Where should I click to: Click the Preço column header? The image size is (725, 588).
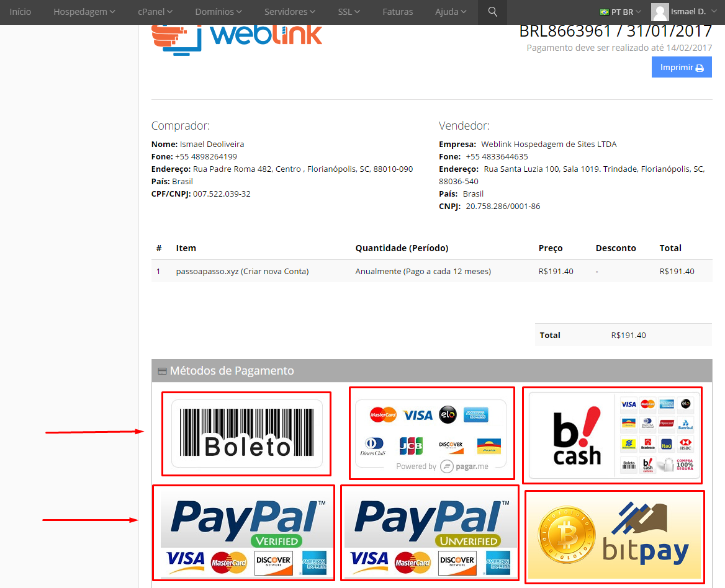click(550, 248)
